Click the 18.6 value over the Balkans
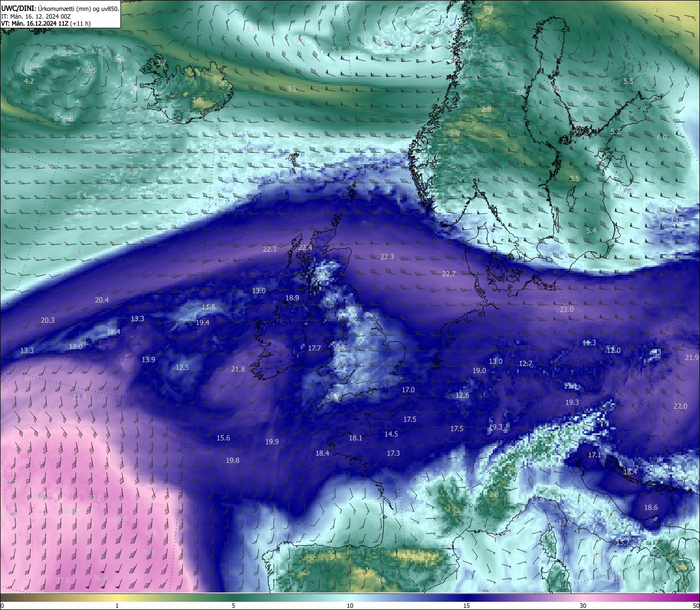700x610 pixels. (651, 507)
